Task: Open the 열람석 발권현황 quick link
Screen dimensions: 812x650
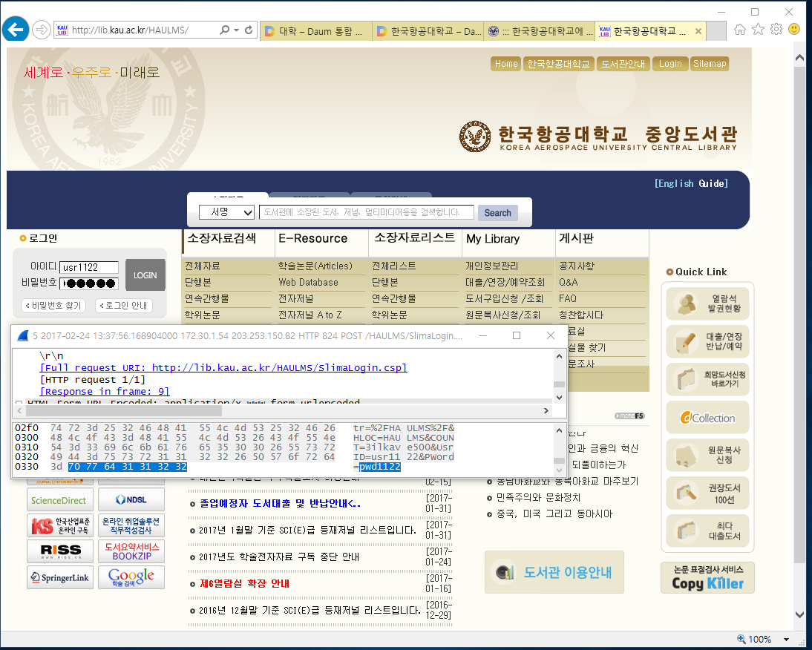Action: click(707, 303)
